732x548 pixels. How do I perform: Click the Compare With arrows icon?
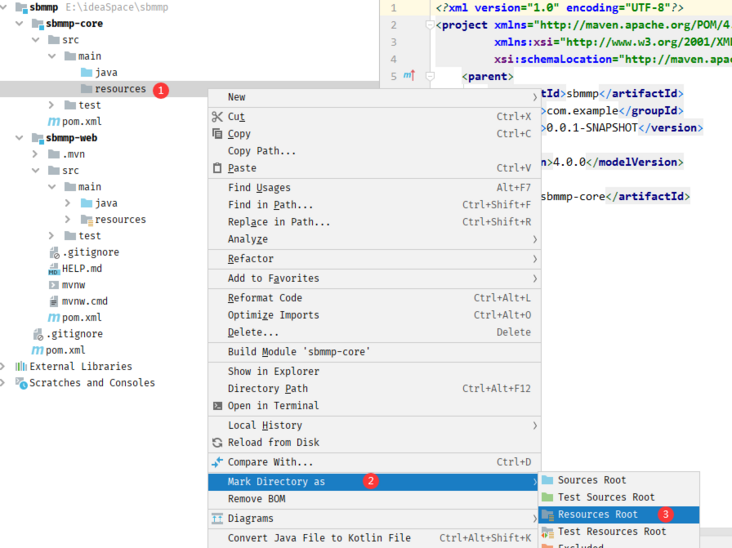217,462
